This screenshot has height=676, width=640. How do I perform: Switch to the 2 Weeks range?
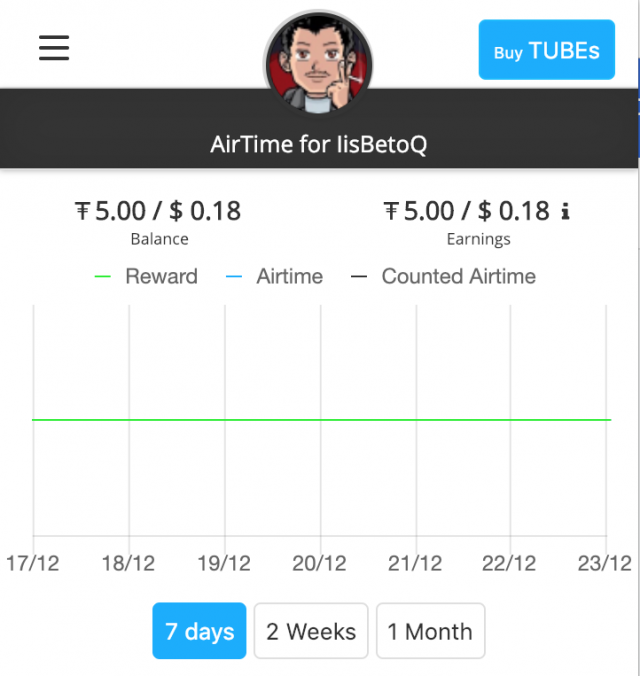click(x=311, y=631)
